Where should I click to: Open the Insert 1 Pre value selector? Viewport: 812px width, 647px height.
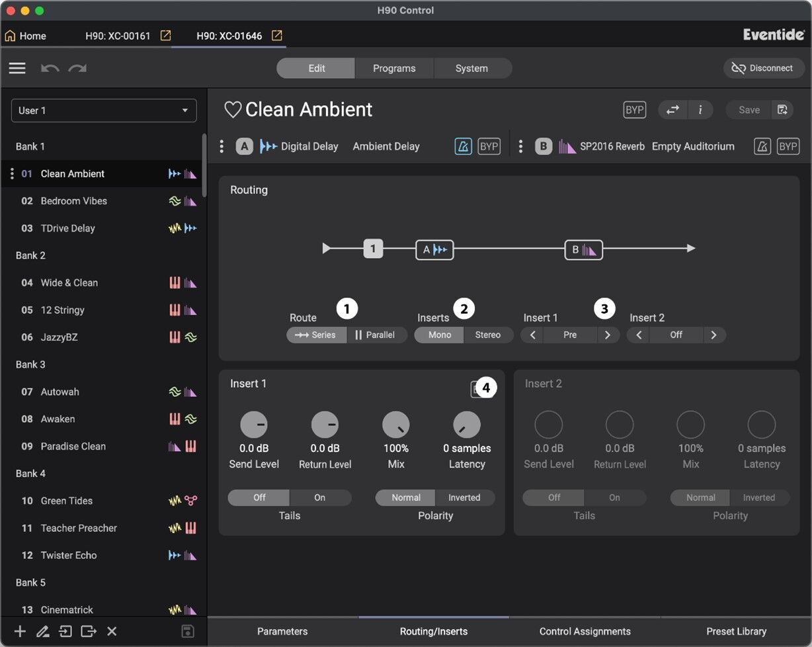click(x=570, y=335)
